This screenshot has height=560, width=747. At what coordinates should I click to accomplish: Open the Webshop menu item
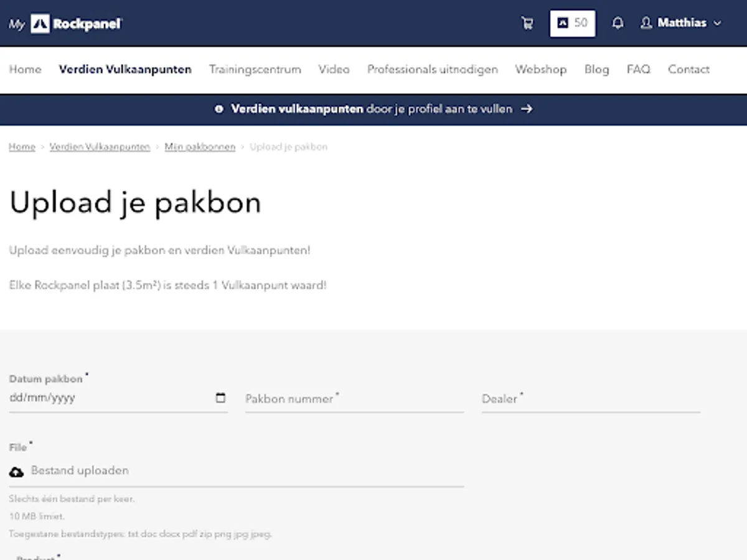541,69
